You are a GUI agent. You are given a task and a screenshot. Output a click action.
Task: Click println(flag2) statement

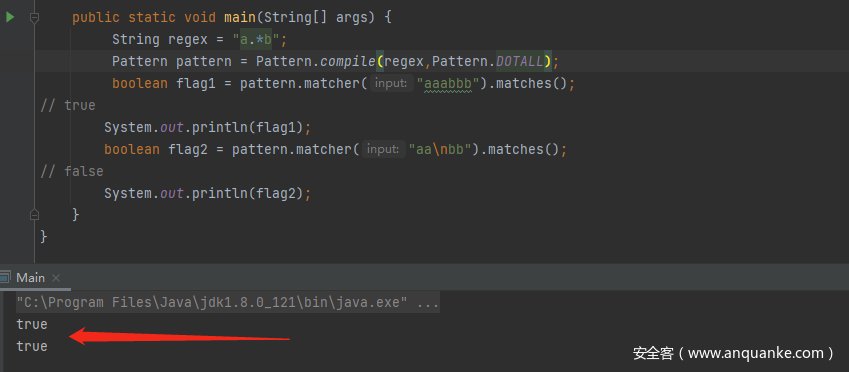click(x=208, y=193)
